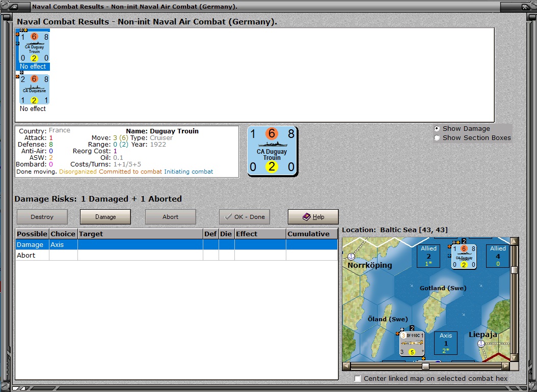Click the Possible column header

pos(32,234)
